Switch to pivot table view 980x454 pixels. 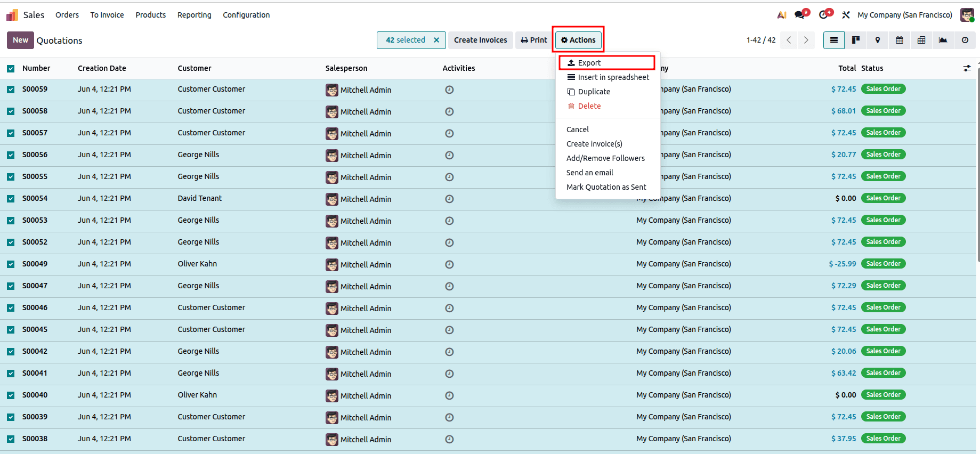(x=921, y=40)
